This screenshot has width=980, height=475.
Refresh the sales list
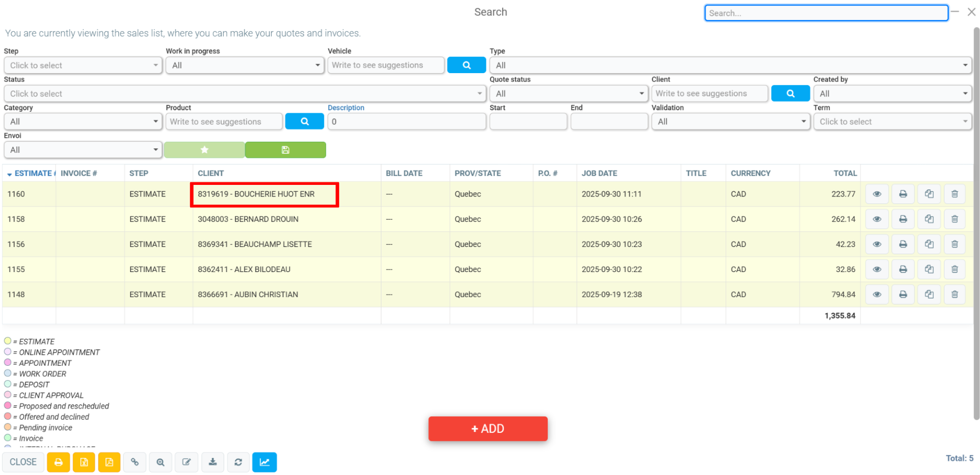tap(238, 462)
